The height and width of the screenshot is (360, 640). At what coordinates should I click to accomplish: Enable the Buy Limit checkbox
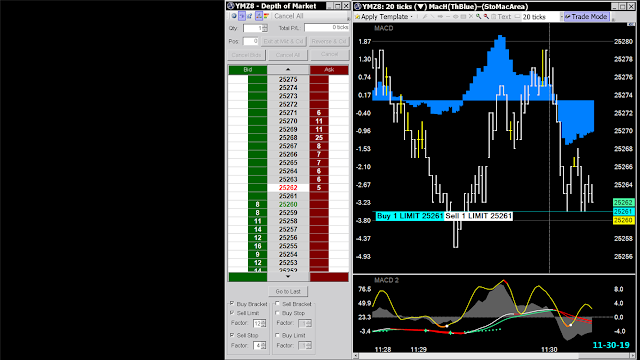278,335
